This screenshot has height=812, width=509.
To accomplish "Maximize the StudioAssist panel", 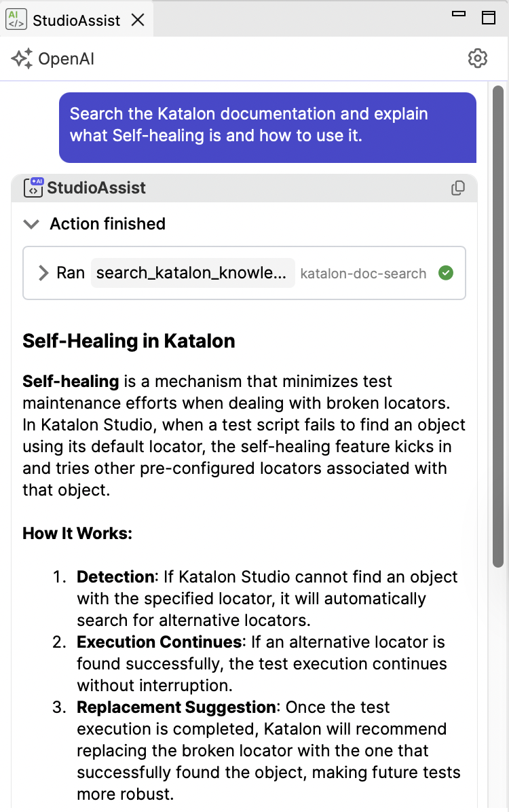I will tap(488, 18).
